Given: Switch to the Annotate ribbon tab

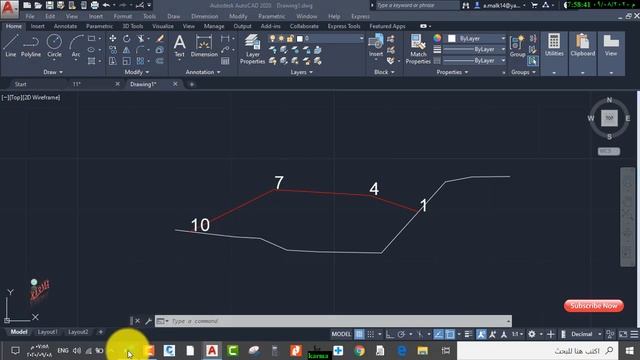Looking at the screenshot, I should pos(65,26).
